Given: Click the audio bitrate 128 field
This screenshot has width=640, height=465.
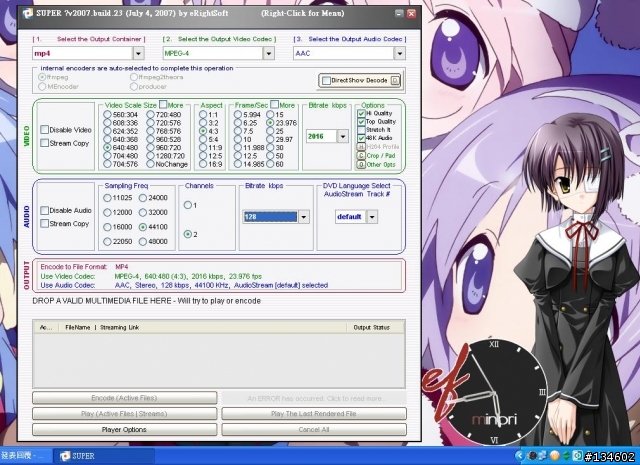Looking at the screenshot, I should pos(270,217).
